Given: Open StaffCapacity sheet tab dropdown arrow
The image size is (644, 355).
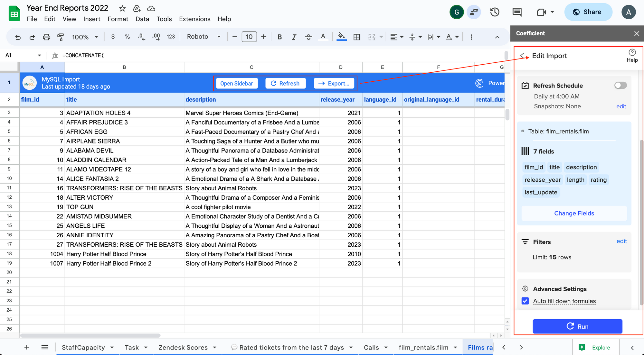Looking at the screenshot, I should tap(112, 347).
